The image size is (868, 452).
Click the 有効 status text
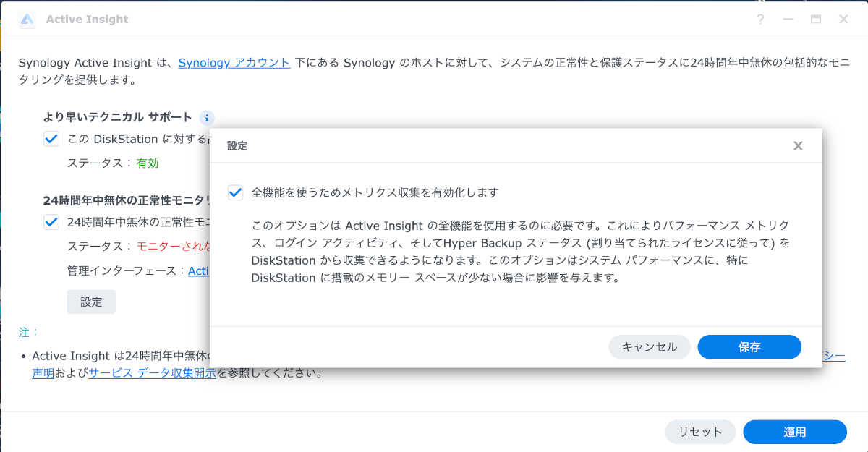coord(148,163)
